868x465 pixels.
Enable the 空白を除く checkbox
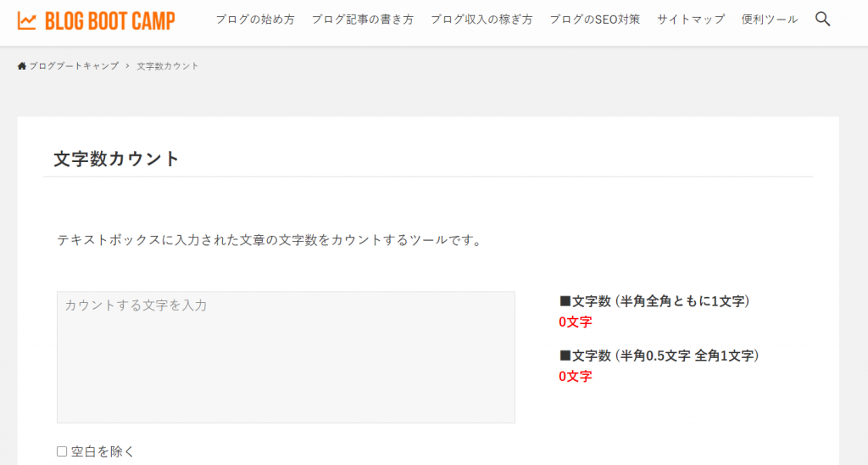point(62,451)
